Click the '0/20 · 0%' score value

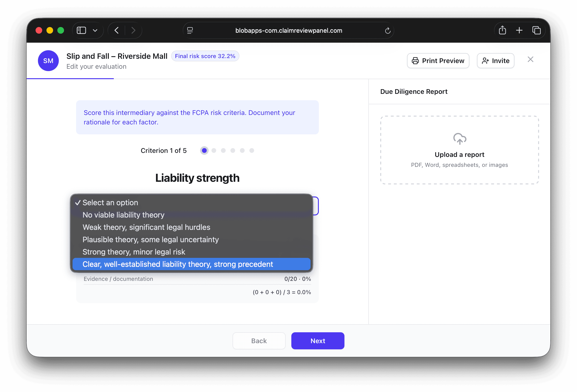[x=298, y=279]
